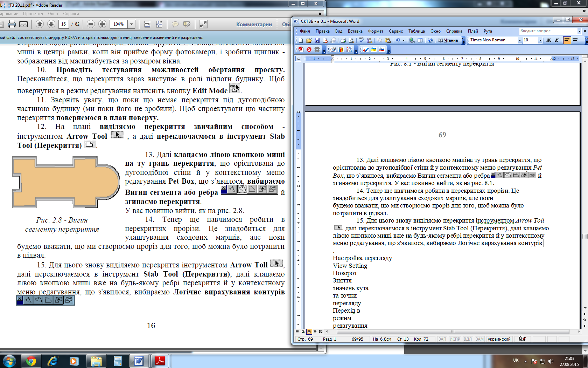The height and width of the screenshot is (368, 588).
Task: Click the Open folder icon in Word
Action: tap(309, 40)
